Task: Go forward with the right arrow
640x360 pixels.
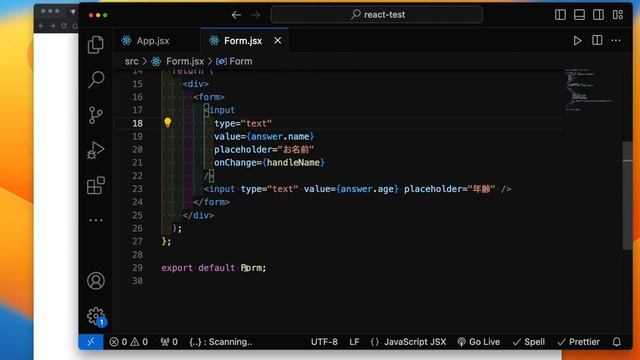Action: click(x=256, y=15)
